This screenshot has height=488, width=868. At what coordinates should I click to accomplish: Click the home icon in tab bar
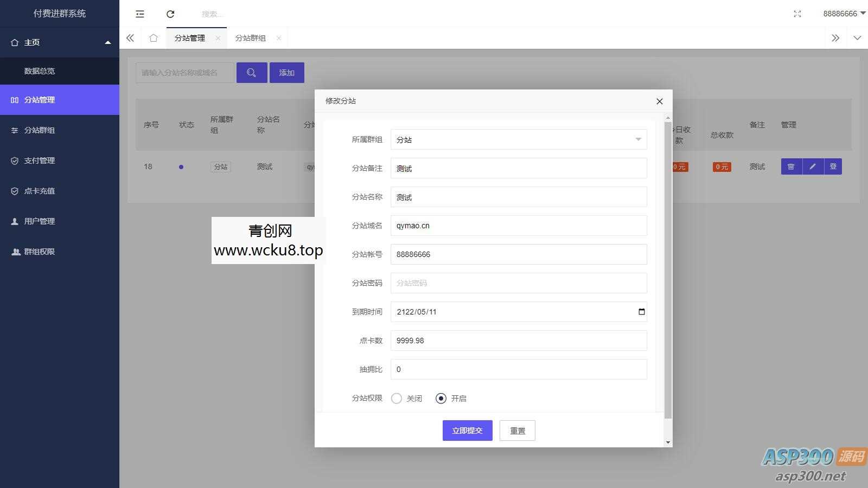click(x=154, y=38)
